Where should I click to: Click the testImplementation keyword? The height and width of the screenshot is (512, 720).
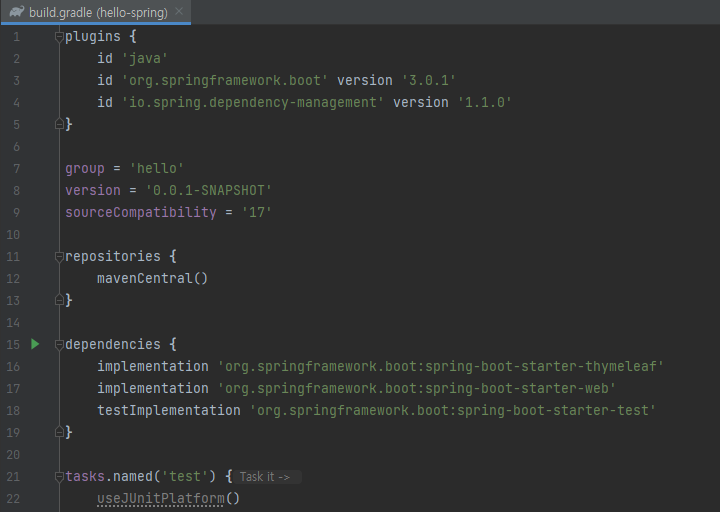(169, 411)
